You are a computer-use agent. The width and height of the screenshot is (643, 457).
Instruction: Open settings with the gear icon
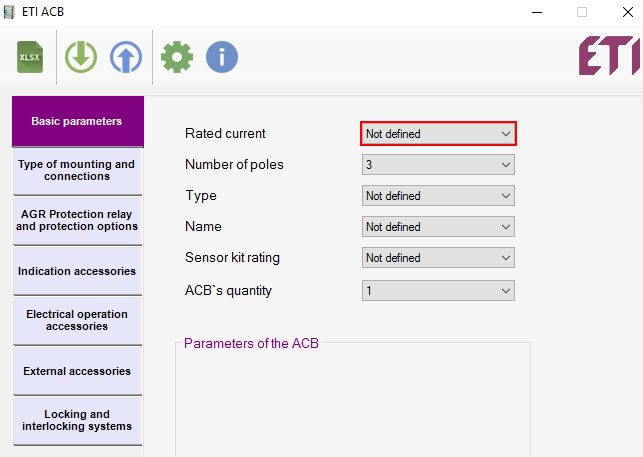pyautogui.click(x=177, y=57)
